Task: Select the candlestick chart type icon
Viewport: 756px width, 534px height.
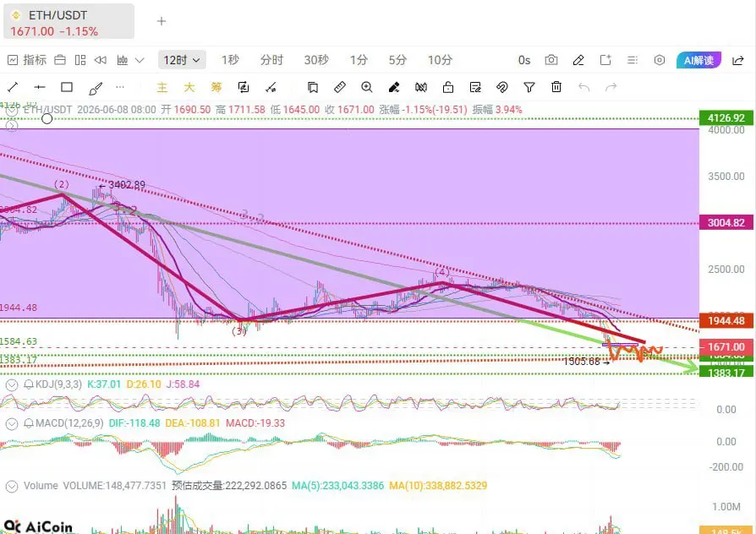Action: point(123,60)
